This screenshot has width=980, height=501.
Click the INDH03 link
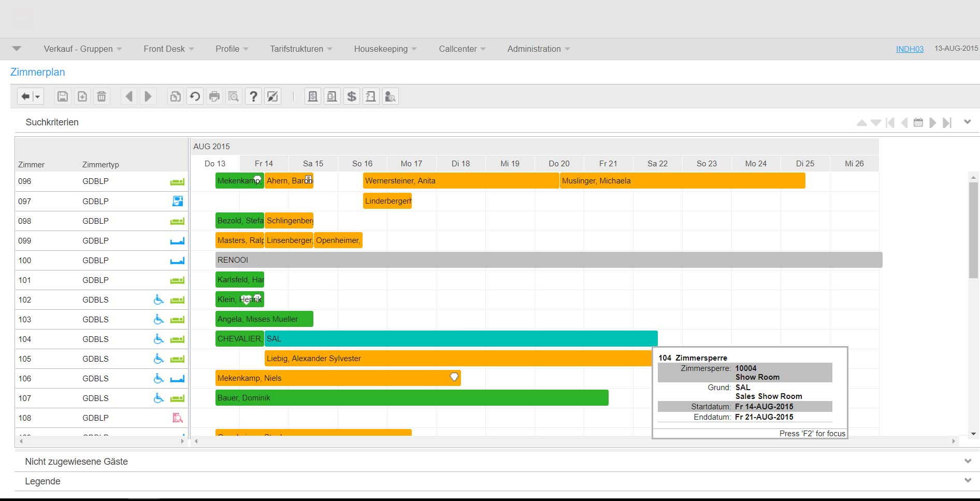tap(910, 49)
